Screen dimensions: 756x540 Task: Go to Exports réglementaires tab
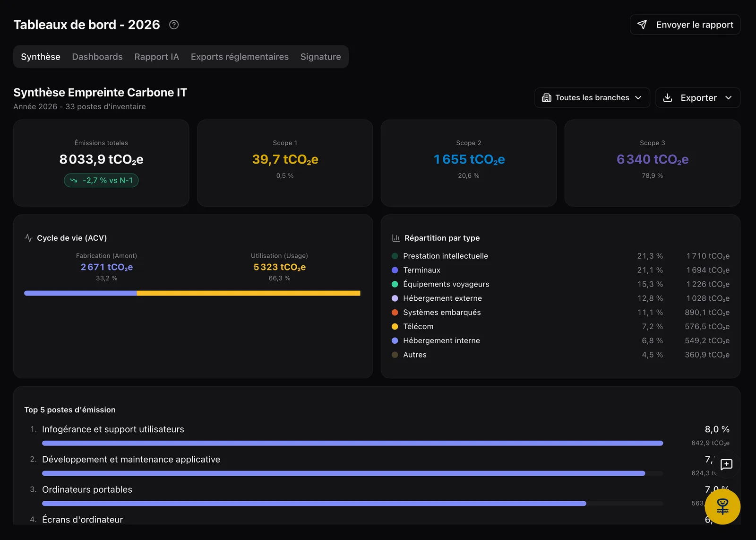pyautogui.click(x=240, y=57)
